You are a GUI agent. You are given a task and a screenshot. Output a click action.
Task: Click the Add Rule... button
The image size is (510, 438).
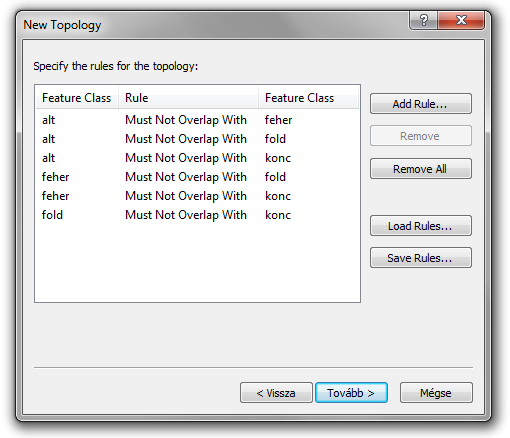[x=421, y=104]
